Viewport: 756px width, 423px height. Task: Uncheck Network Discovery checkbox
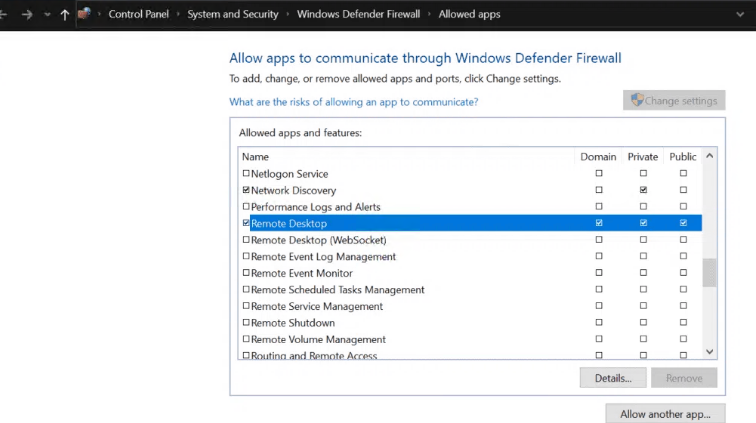click(246, 190)
